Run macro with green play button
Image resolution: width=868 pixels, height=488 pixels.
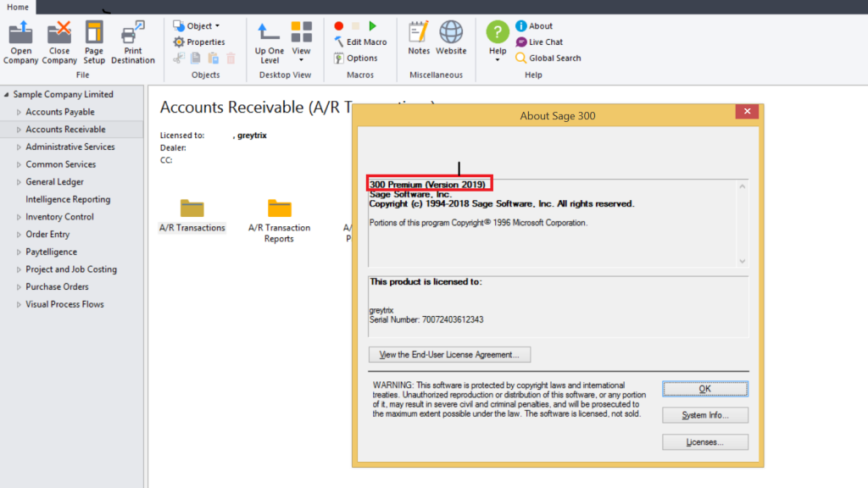(373, 26)
